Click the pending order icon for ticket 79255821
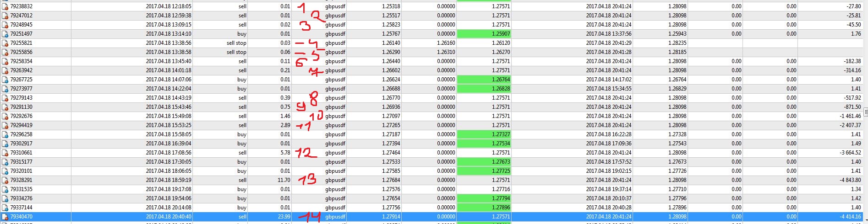This screenshot has height=224, width=868. [x=5, y=43]
